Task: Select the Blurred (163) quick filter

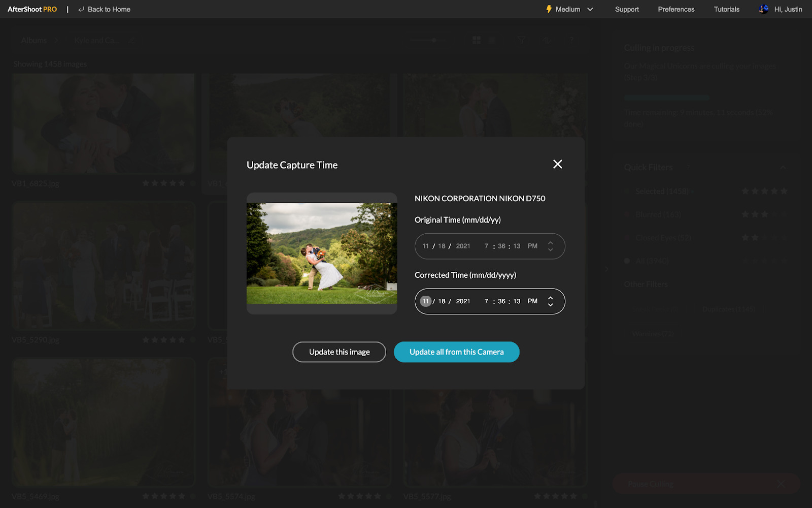Action: coord(658,215)
